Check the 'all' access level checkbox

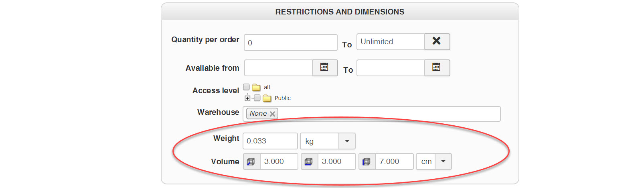[x=247, y=87]
